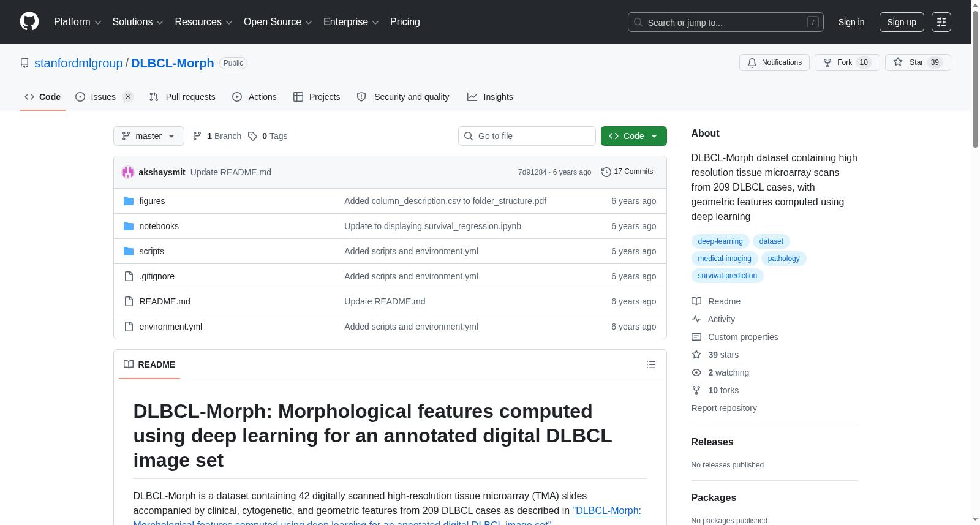This screenshot has height=525, width=980.
Task: Open the Pull requests tab
Action: (x=183, y=97)
